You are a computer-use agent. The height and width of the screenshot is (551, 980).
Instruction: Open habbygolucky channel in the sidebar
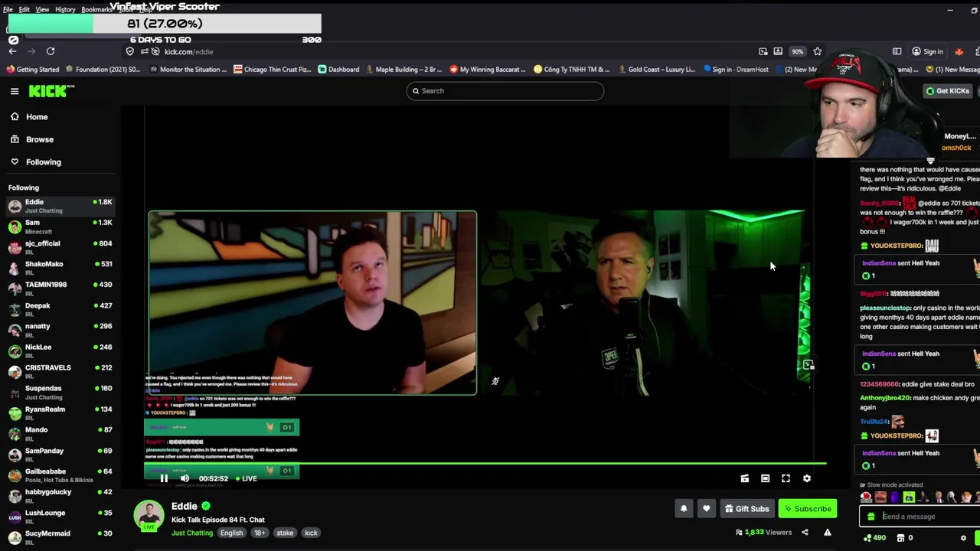pos(60,497)
